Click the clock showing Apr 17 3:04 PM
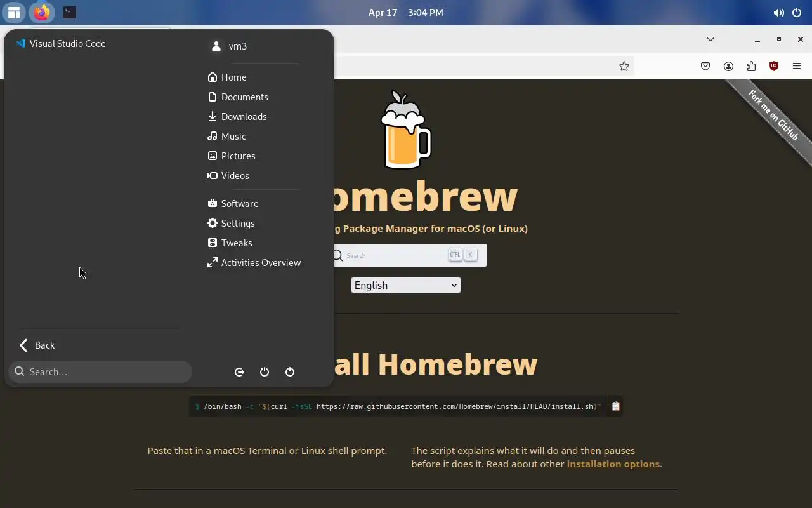 coord(405,12)
